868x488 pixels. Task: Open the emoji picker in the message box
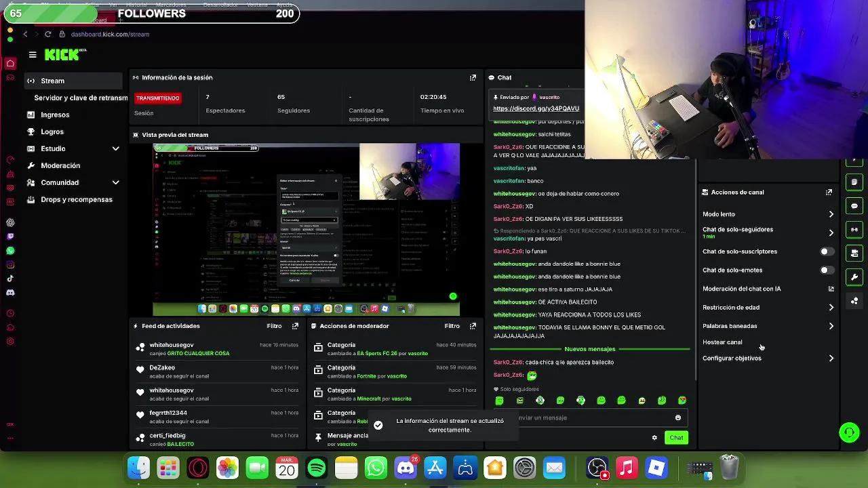[x=677, y=418]
